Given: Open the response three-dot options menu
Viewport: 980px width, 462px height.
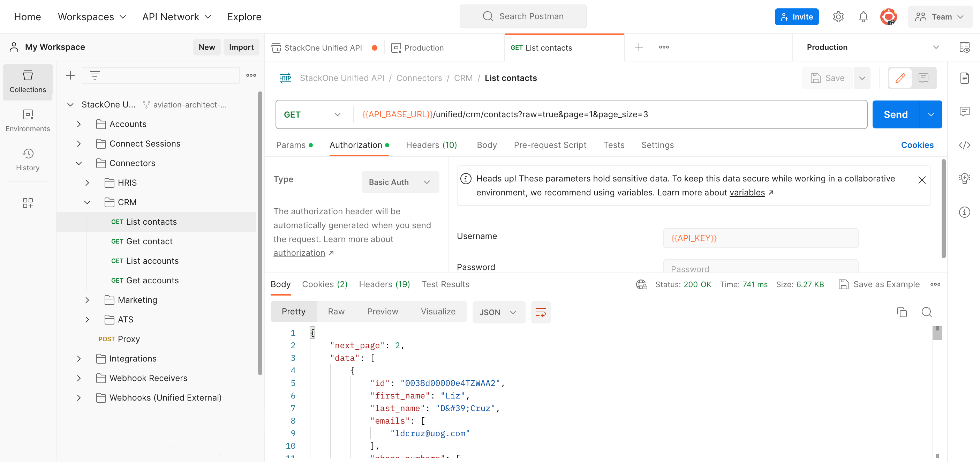Looking at the screenshot, I should click(935, 284).
